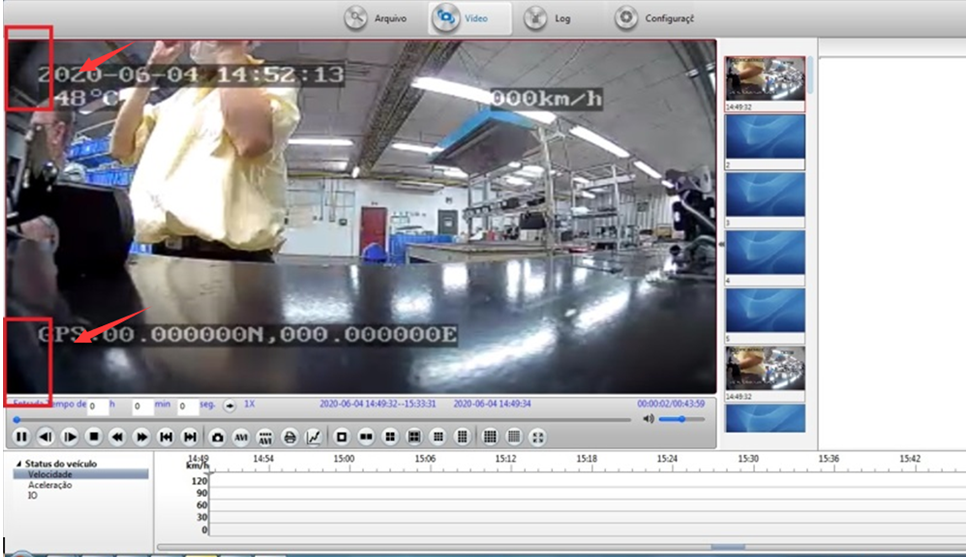Open the Arquivo tab

tap(376, 18)
